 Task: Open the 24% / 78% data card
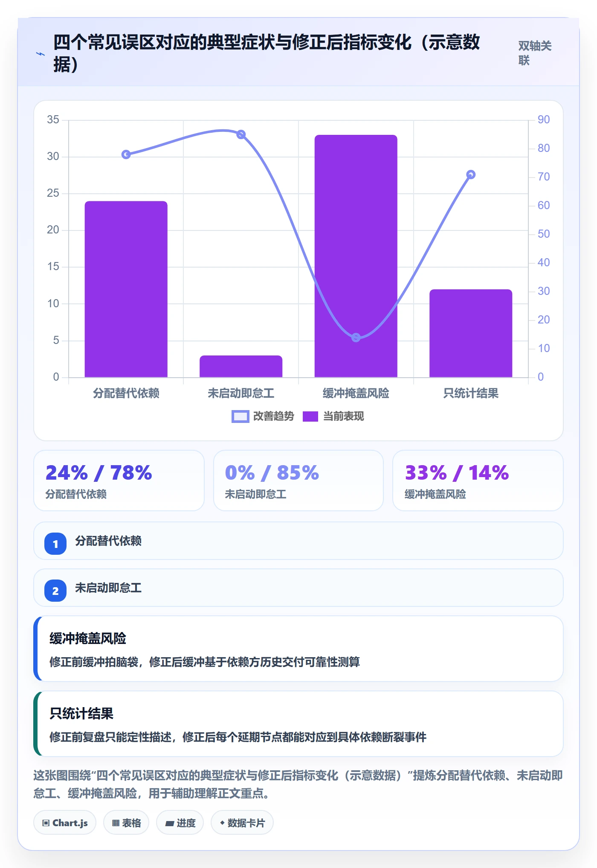click(x=119, y=481)
